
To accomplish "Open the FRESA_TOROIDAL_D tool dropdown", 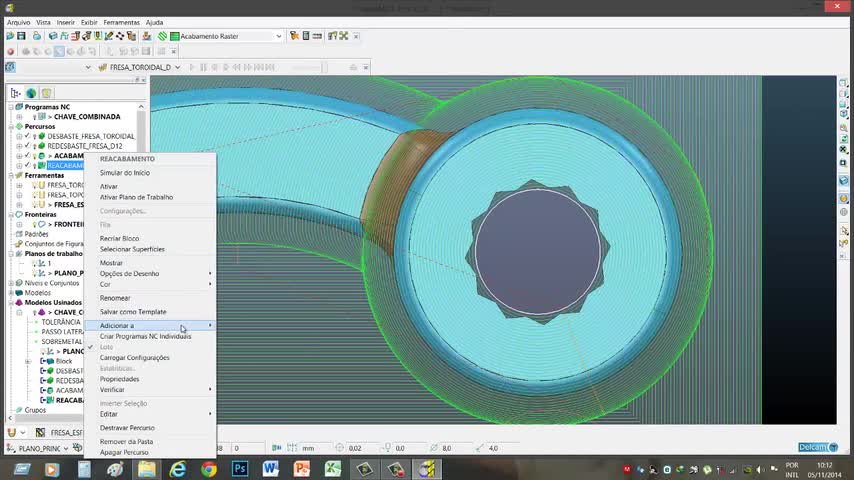I will click(178, 67).
